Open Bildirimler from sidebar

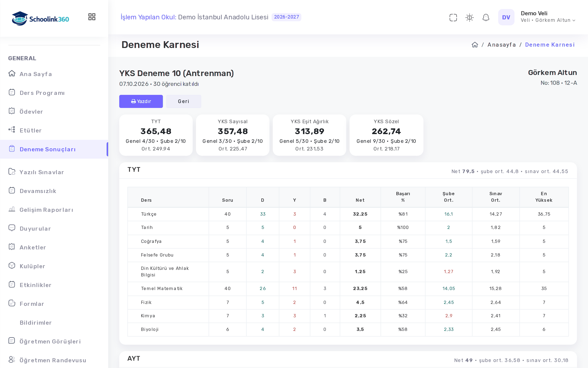tap(54, 322)
